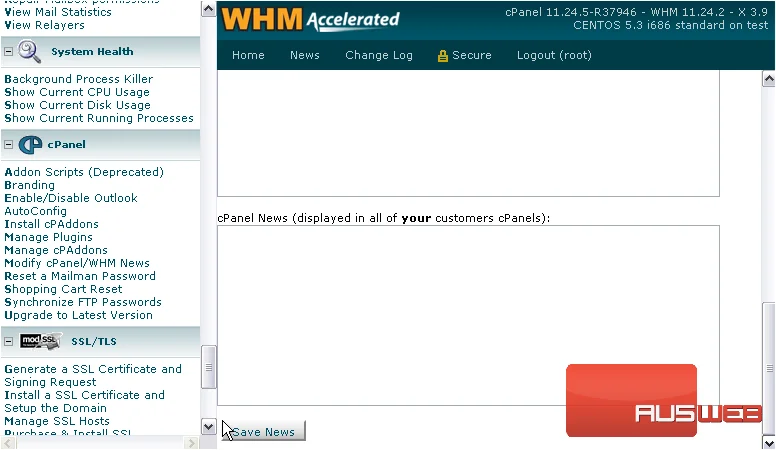776x450 pixels.
Task: Click main pane scrollbar up arrow
Action: (769, 79)
